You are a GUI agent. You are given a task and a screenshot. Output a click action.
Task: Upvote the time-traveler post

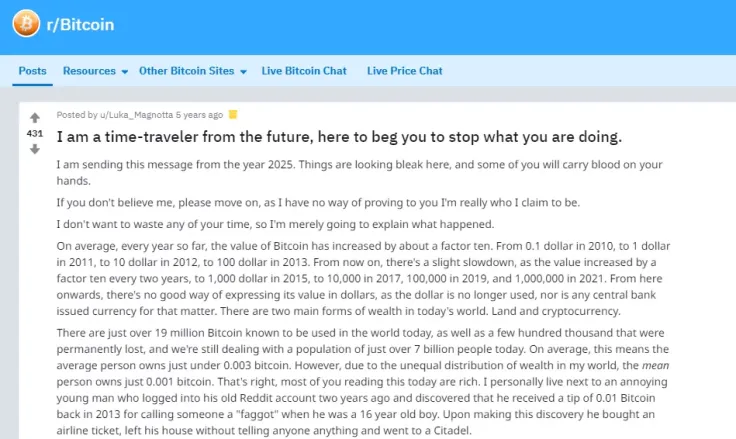point(35,117)
